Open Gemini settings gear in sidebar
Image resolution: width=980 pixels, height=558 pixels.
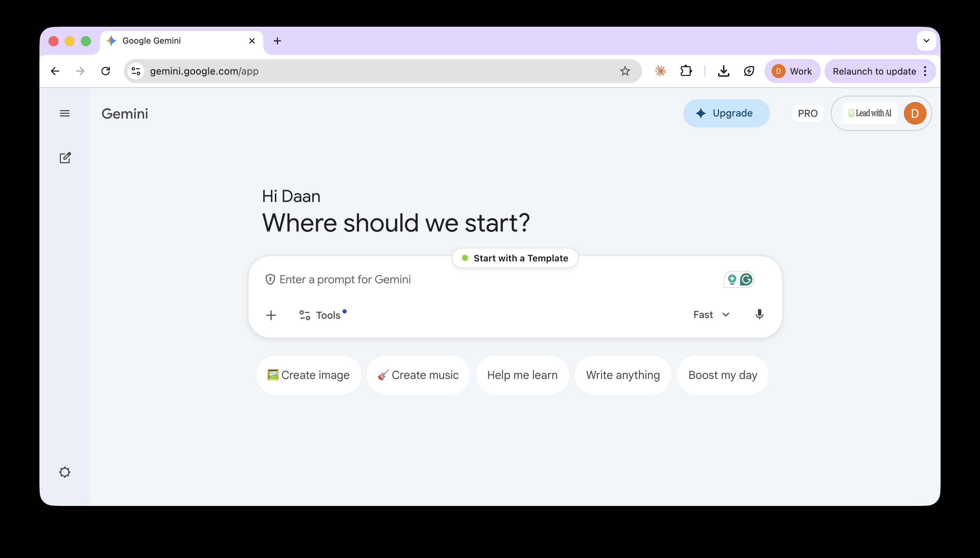65,472
